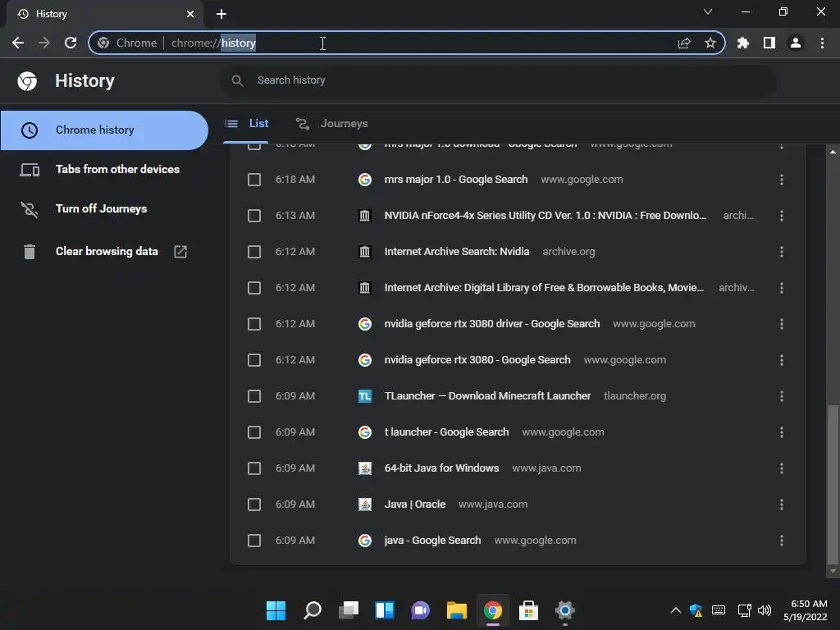Check the t launcher Google Search box
The image size is (840, 630).
coord(254,432)
